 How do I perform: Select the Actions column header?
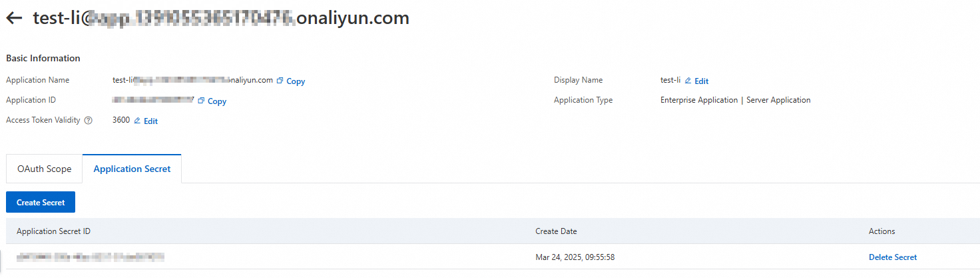coord(882,231)
